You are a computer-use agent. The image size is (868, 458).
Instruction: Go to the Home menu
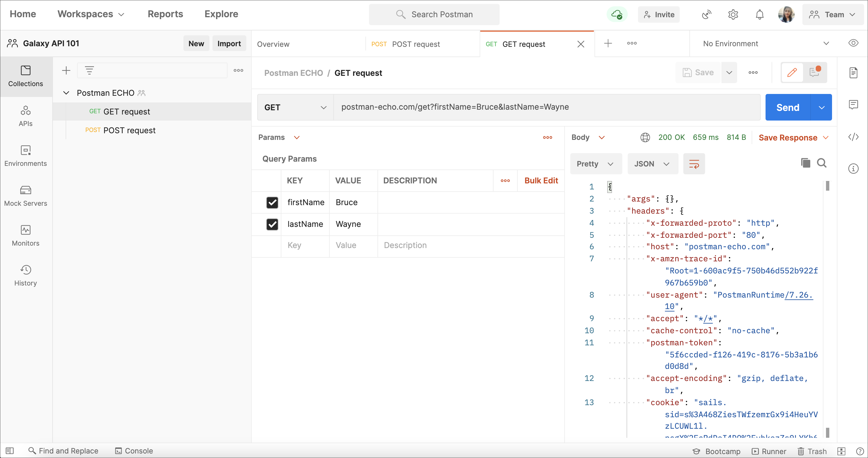click(x=23, y=14)
